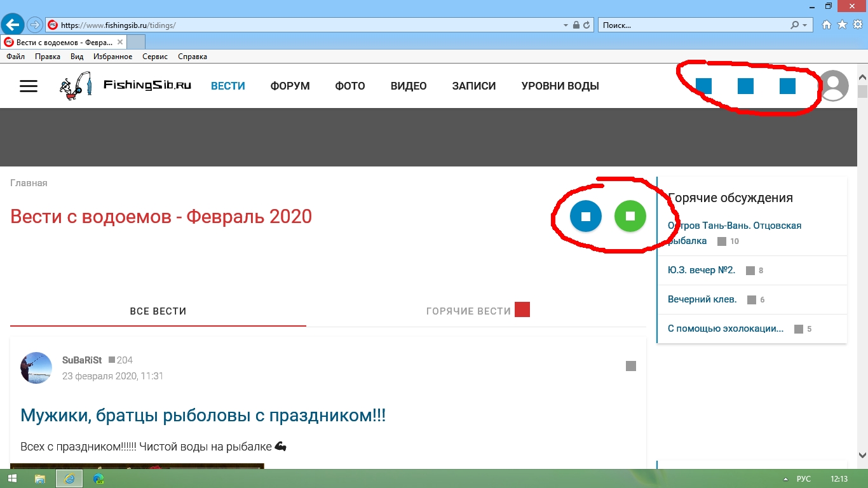Open the favorites star icon
Image resolution: width=868 pixels, height=488 pixels.
[x=842, y=25]
